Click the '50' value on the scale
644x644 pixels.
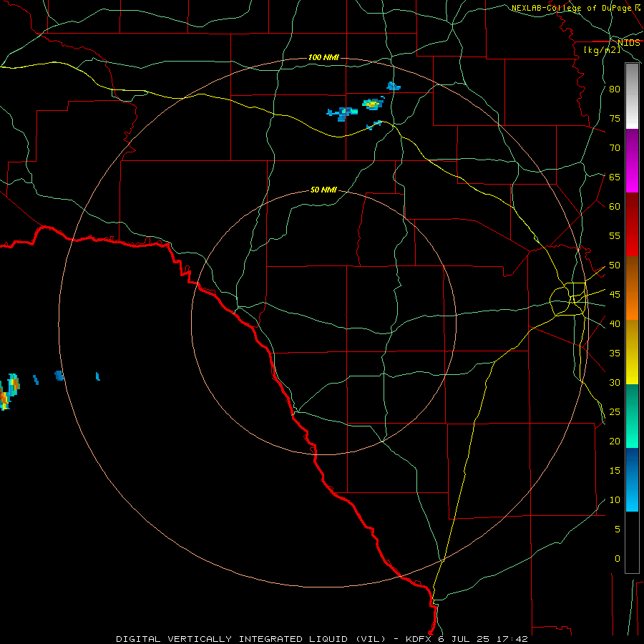tap(615, 265)
